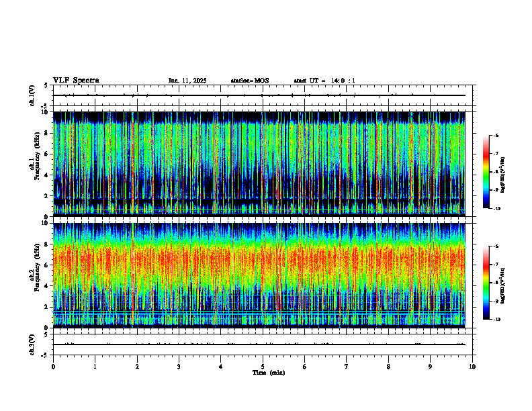This screenshot has width=532, height=411.
Task: Click the ch.2 spectrogram colorbar
Action: [x=486, y=283]
